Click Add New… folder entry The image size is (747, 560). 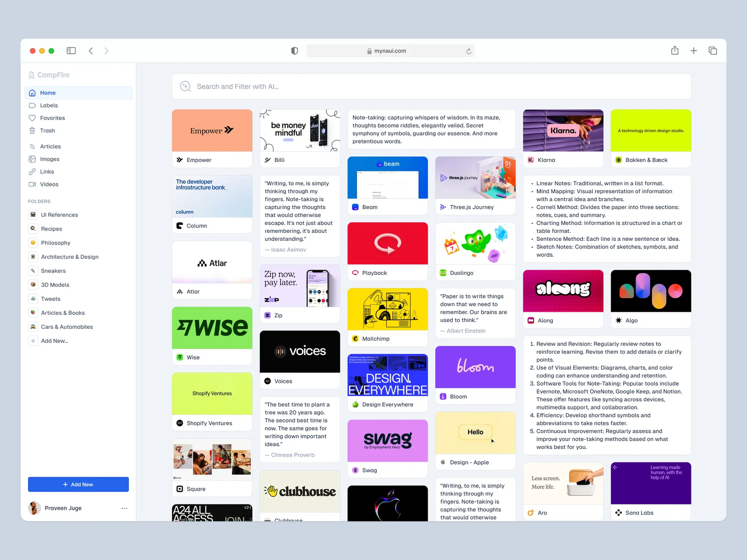tap(54, 341)
